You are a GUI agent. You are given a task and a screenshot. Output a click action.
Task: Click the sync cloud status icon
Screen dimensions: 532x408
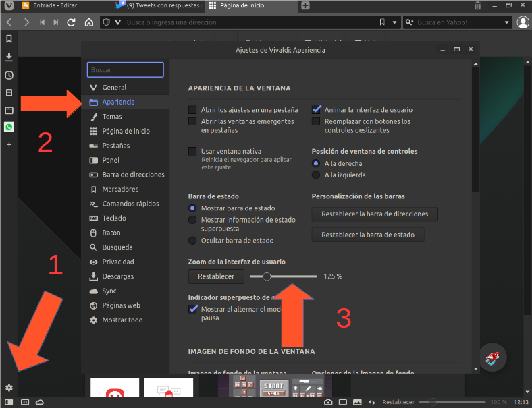tap(40, 402)
